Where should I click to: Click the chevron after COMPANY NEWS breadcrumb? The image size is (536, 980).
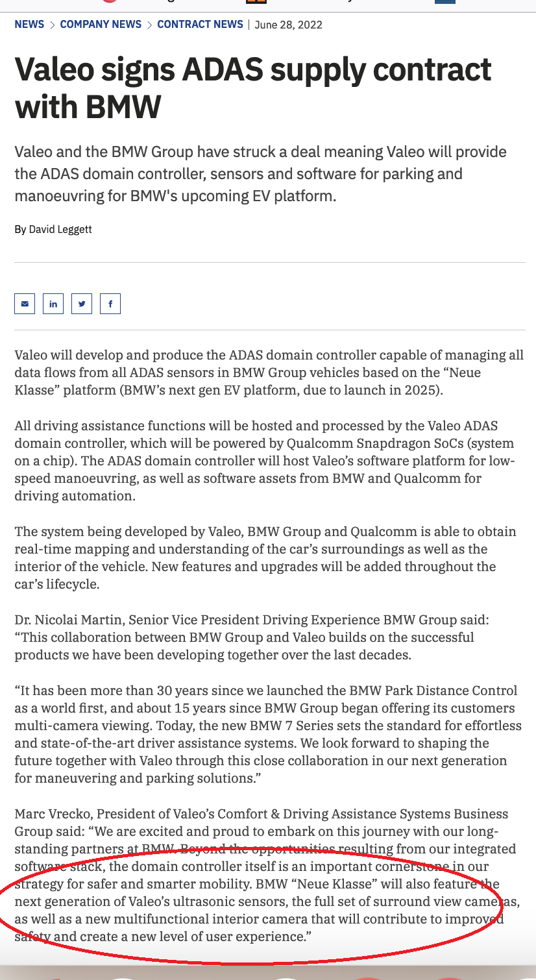click(x=150, y=25)
